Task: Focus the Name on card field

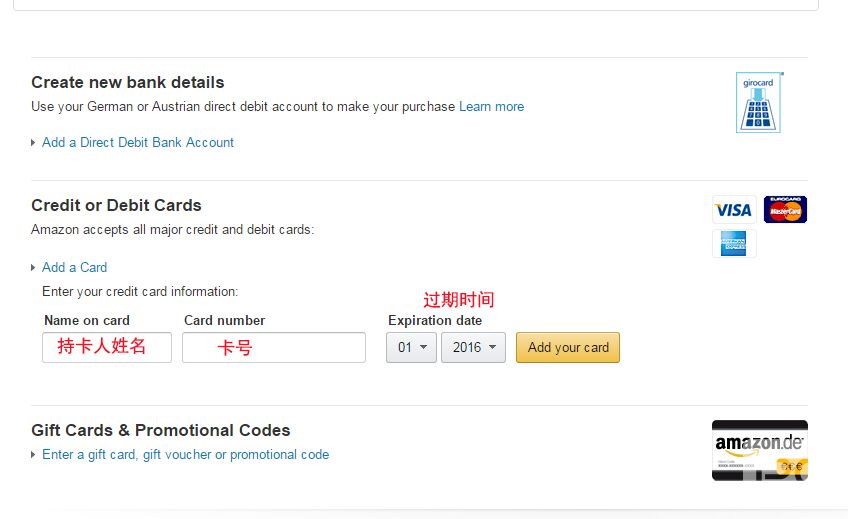Action: (x=106, y=347)
